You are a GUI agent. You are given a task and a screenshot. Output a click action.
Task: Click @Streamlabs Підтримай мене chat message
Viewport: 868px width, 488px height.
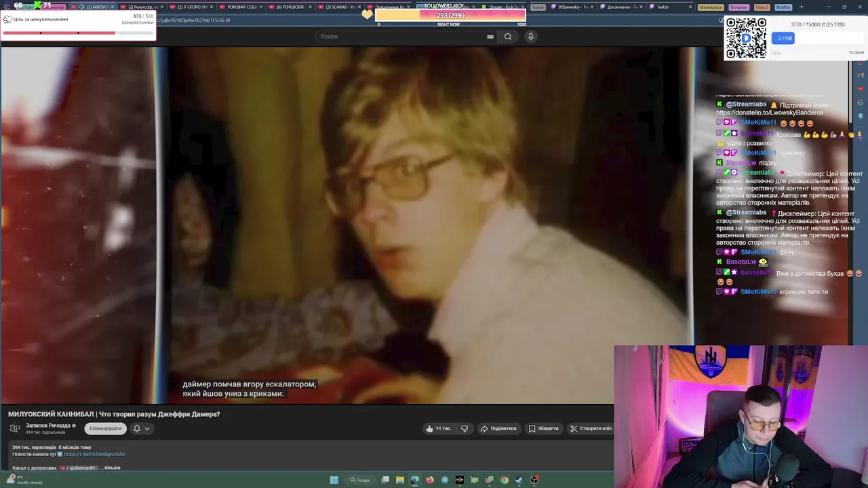[774, 108]
